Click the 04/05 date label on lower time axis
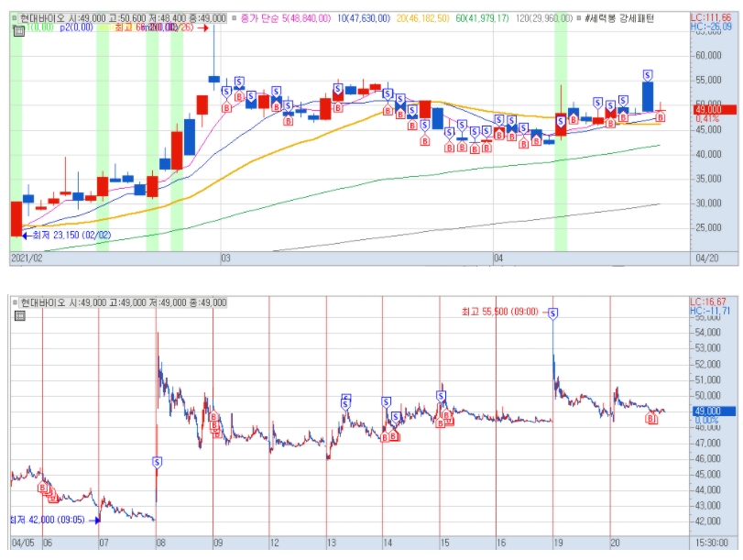Screen dimensions: 743x560 (x=22, y=543)
